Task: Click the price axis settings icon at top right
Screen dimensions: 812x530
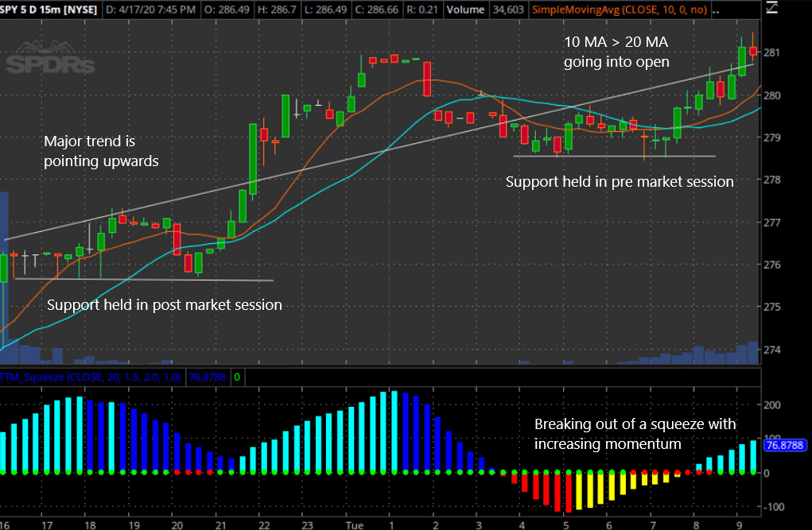Action: 772,7
